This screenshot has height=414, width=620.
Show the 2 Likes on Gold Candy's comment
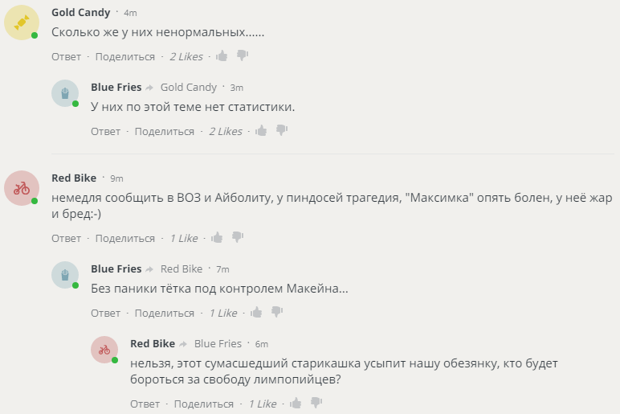click(x=186, y=57)
